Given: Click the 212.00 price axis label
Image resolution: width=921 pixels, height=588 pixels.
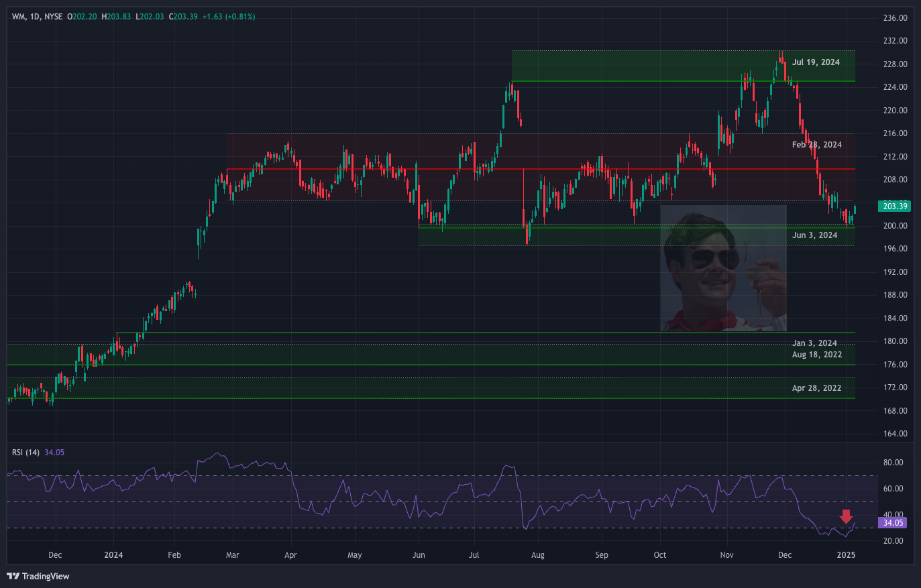Looking at the screenshot, I should pyautogui.click(x=895, y=157).
